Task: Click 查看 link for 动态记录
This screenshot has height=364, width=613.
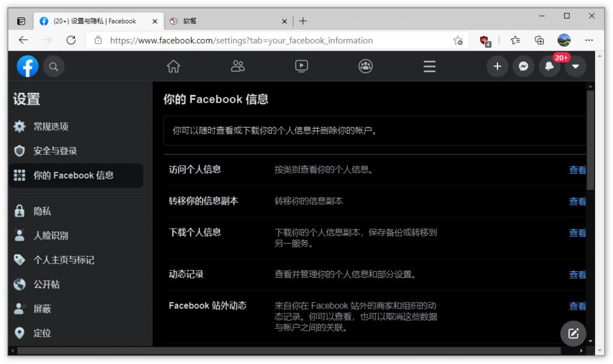Action: click(577, 275)
